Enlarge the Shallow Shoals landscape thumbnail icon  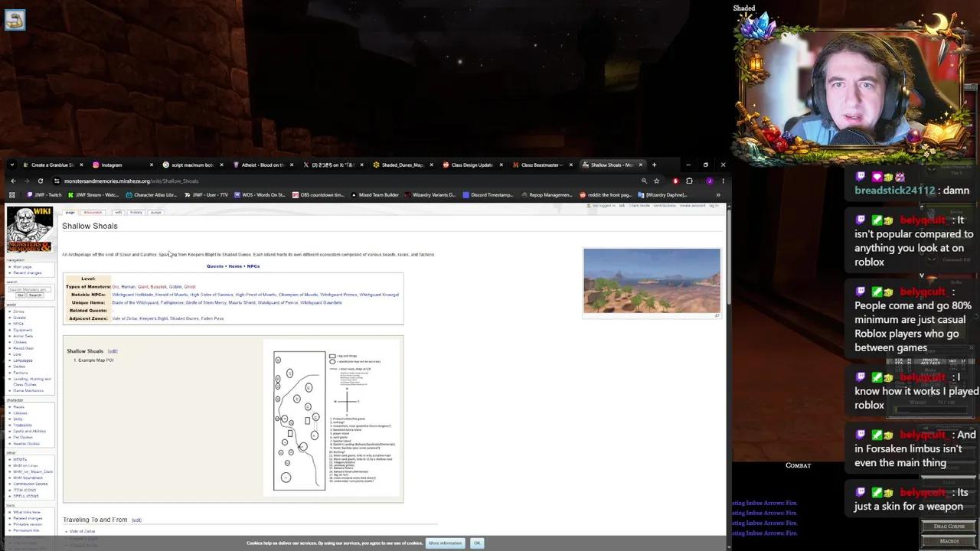[717, 315]
